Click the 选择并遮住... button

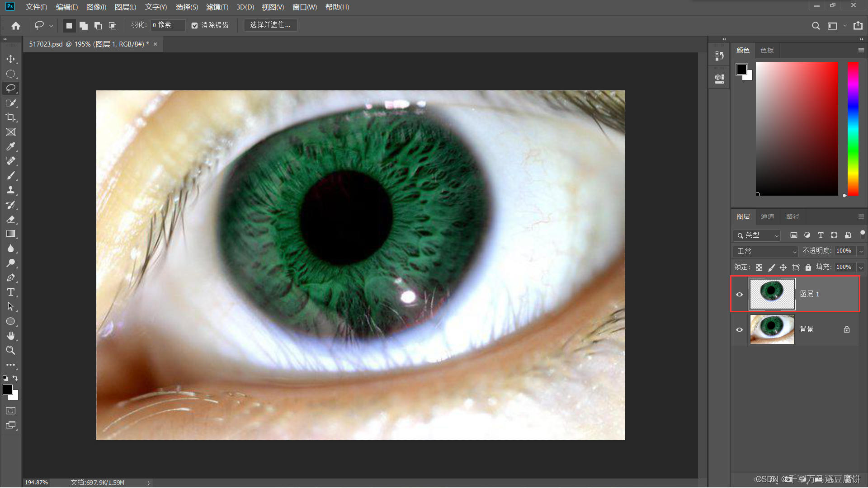pyautogui.click(x=270, y=25)
